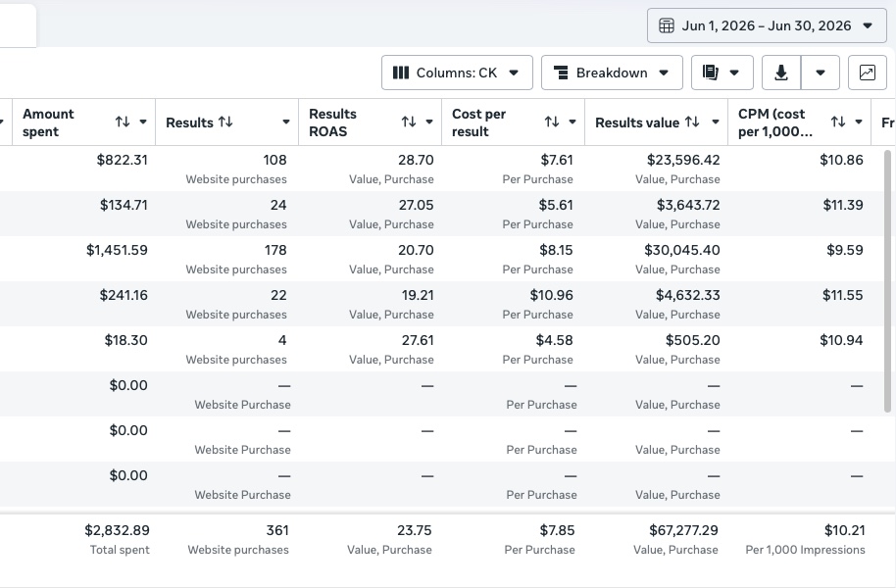The image size is (896, 588).
Task: Sort by Cost per result arrows
Action: tap(552, 122)
